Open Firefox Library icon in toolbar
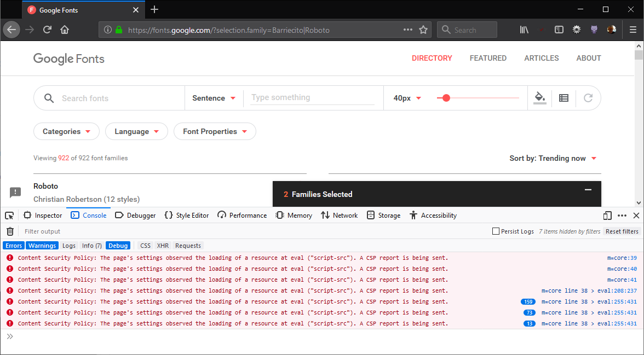The height and width of the screenshot is (355, 644). click(524, 30)
